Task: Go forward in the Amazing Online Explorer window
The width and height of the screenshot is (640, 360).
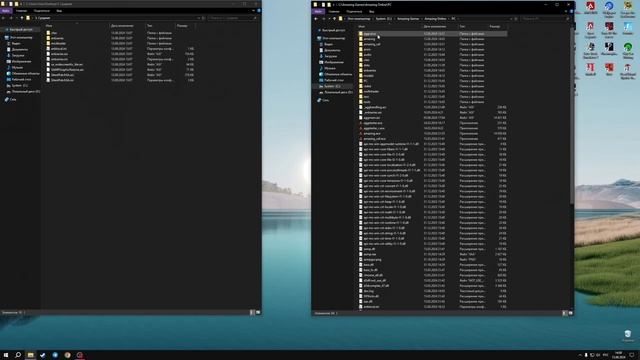Action: (323, 19)
